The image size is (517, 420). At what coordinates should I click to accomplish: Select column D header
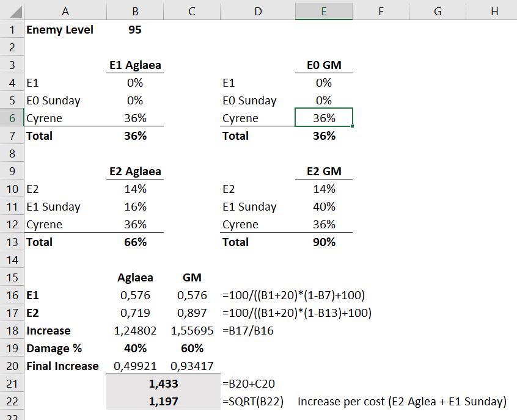click(258, 12)
